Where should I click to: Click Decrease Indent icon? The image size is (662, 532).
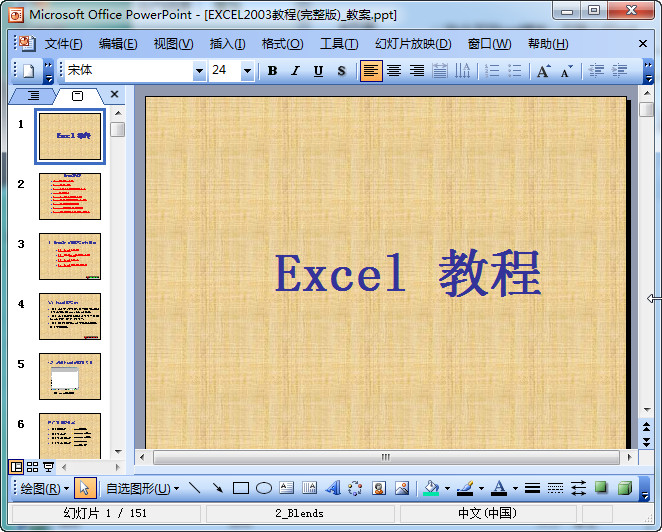[x=596, y=71]
